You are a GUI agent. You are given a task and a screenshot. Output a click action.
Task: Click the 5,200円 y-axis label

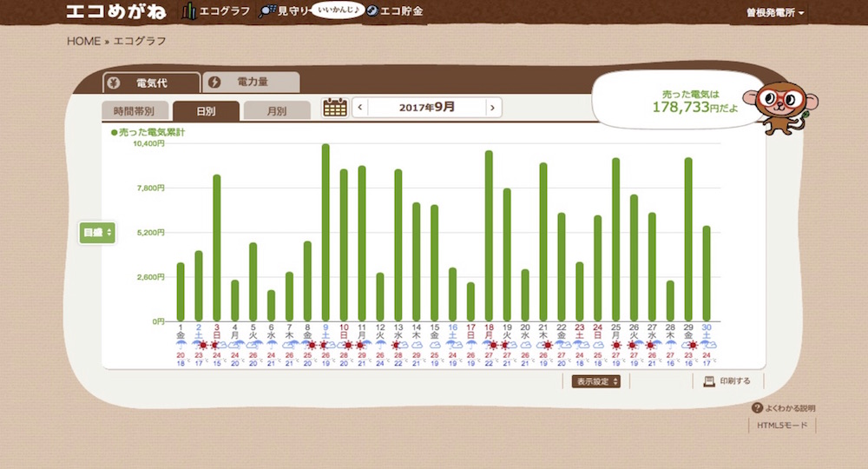click(x=150, y=233)
